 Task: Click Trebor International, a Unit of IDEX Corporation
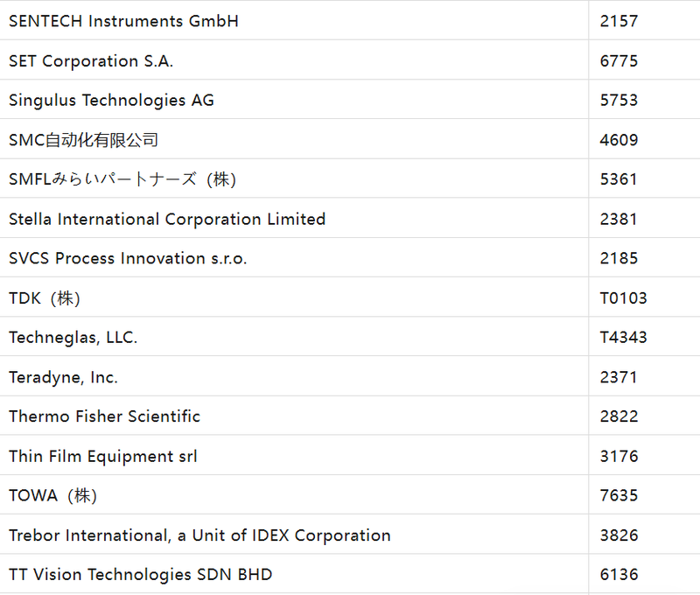(x=199, y=535)
